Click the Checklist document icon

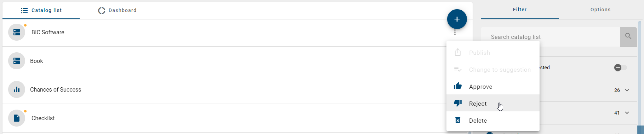click(17, 118)
